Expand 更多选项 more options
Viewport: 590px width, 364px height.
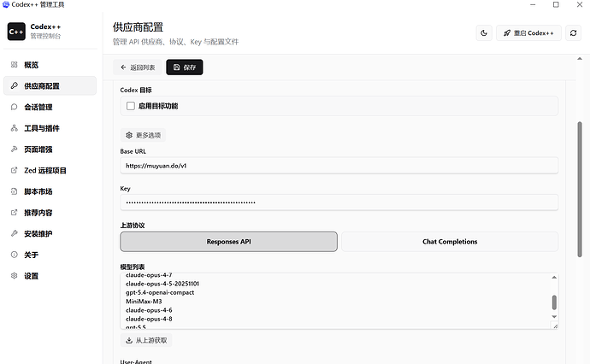click(143, 135)
